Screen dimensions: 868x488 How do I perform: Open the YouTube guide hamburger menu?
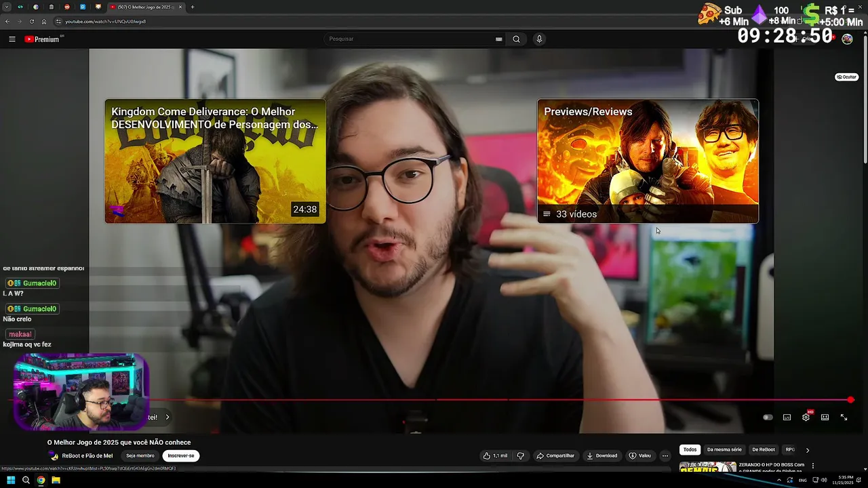click(x=12, y=39)
